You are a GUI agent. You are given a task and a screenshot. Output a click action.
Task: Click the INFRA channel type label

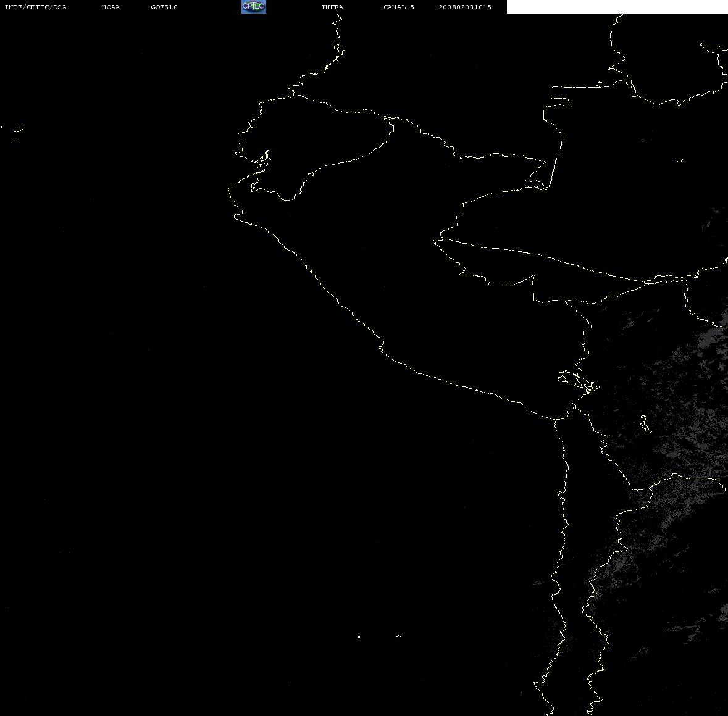point(332,7)
